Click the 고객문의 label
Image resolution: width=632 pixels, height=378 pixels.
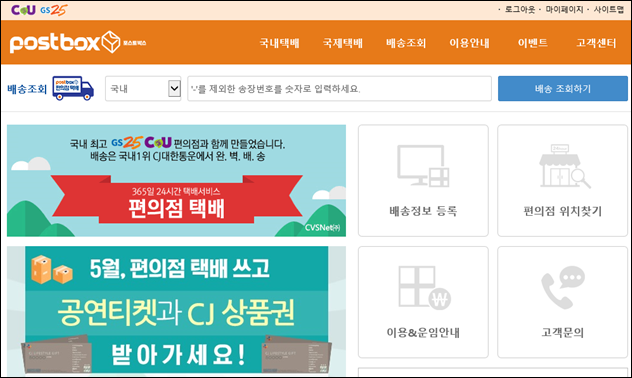(x=562, y=332)
